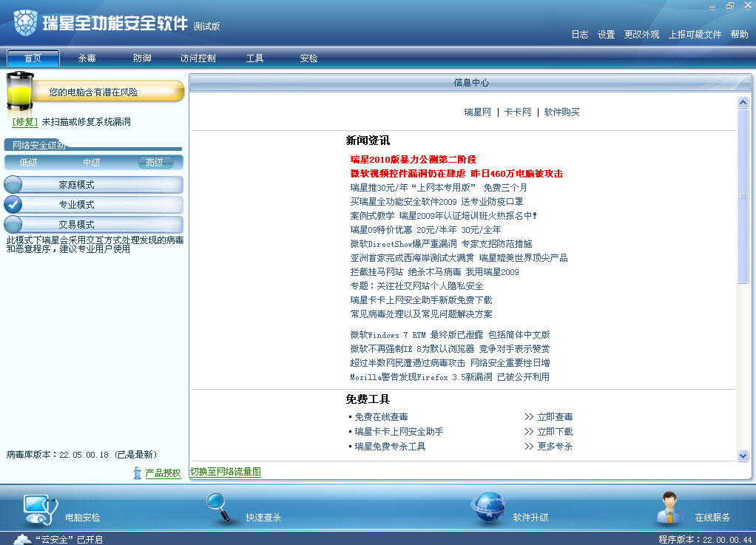
Task: Open news 亚洲首家完成西海岸测试大满贯
Action: pos(459,258)
